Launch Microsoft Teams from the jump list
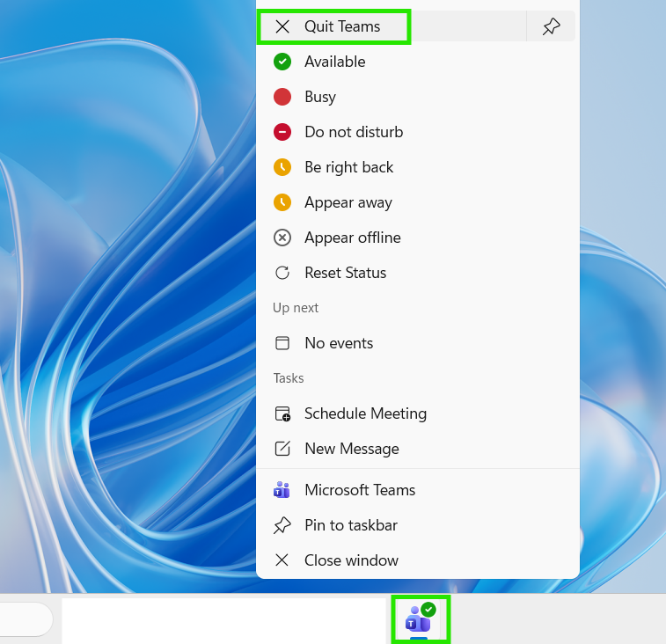The width and height of the screenshot is (666, 644). 418,490
